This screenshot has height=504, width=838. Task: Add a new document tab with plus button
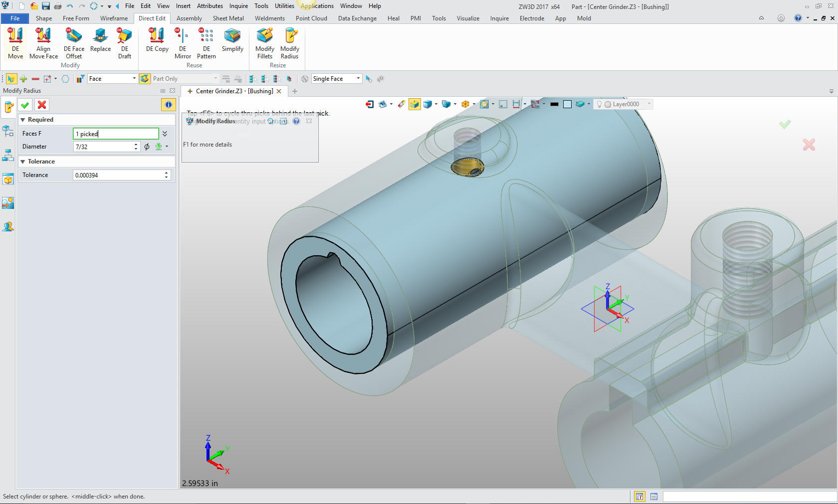(295, 91)
